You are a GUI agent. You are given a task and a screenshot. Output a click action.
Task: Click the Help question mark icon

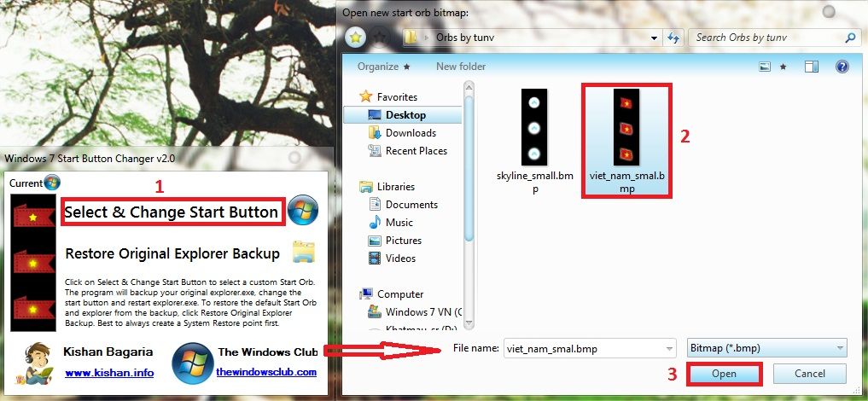[842, 67]
